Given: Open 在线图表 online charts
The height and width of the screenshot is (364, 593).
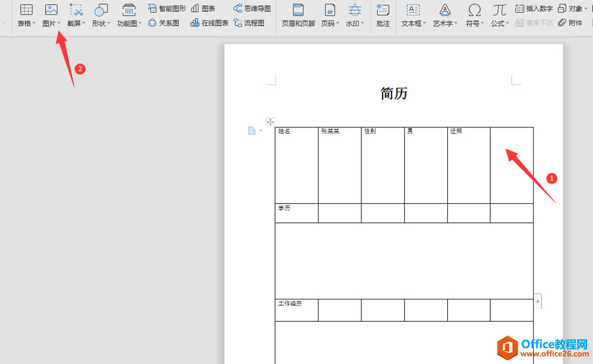Looking at the screenshot, I should (x=209, y=23).
